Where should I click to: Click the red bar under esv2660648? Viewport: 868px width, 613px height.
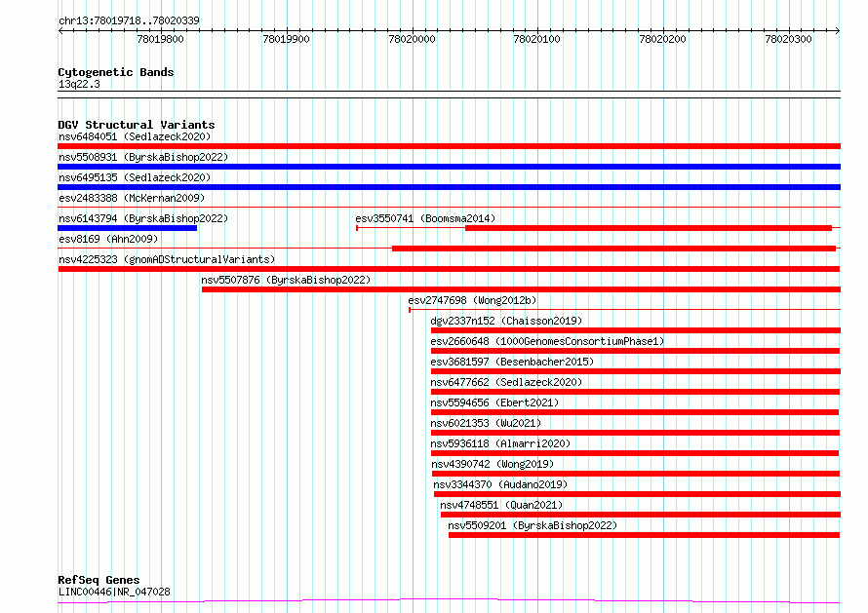pyautogui.click(x=636, y=351)
